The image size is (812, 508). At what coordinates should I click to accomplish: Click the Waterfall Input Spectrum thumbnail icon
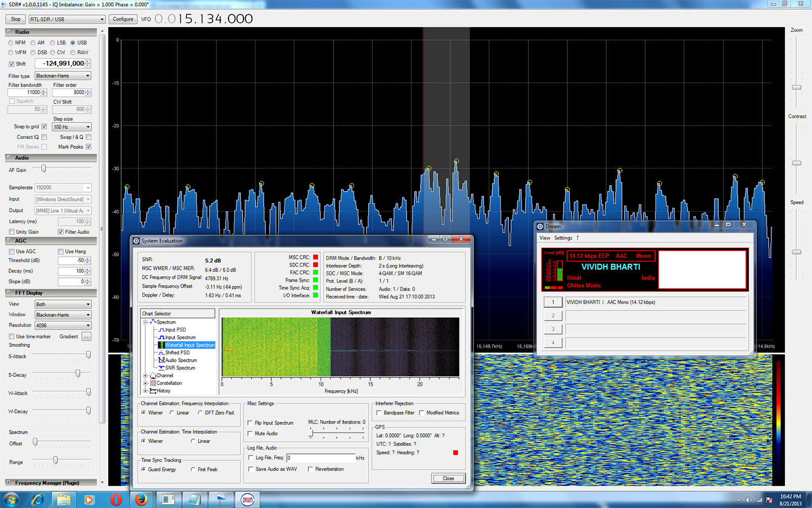[161, 345]
